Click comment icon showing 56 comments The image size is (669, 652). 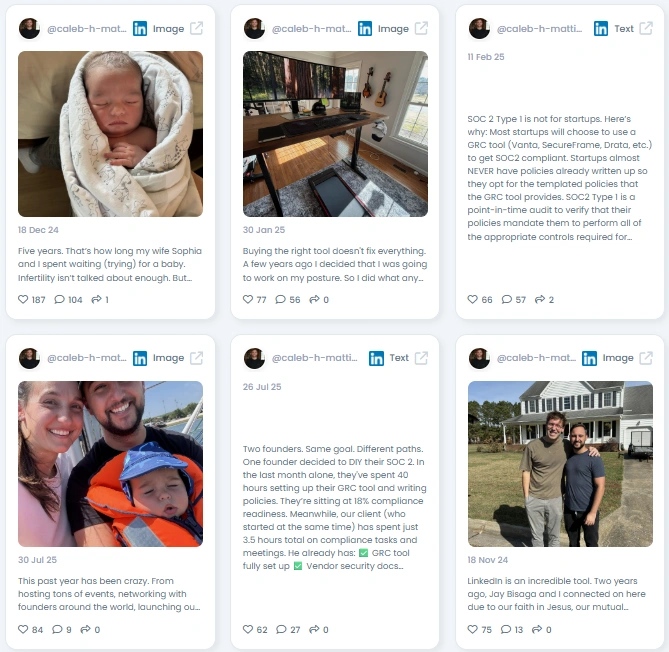280,300
